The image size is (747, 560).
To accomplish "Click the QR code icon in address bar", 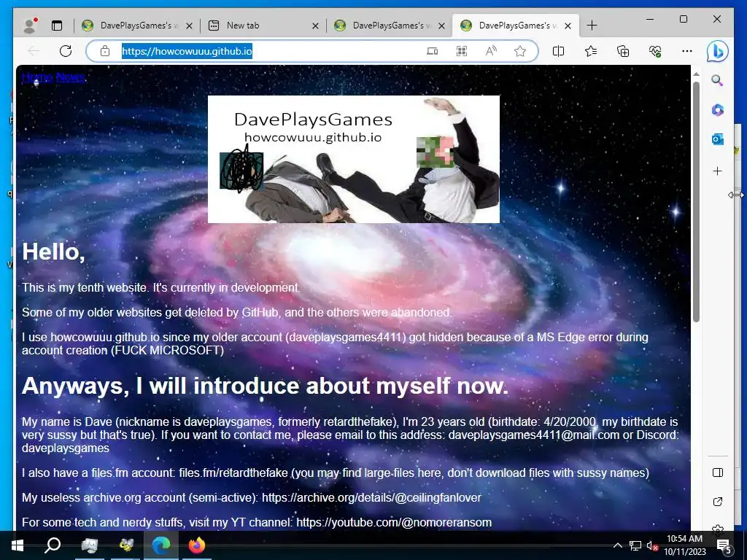I will (x=461, y=51).
